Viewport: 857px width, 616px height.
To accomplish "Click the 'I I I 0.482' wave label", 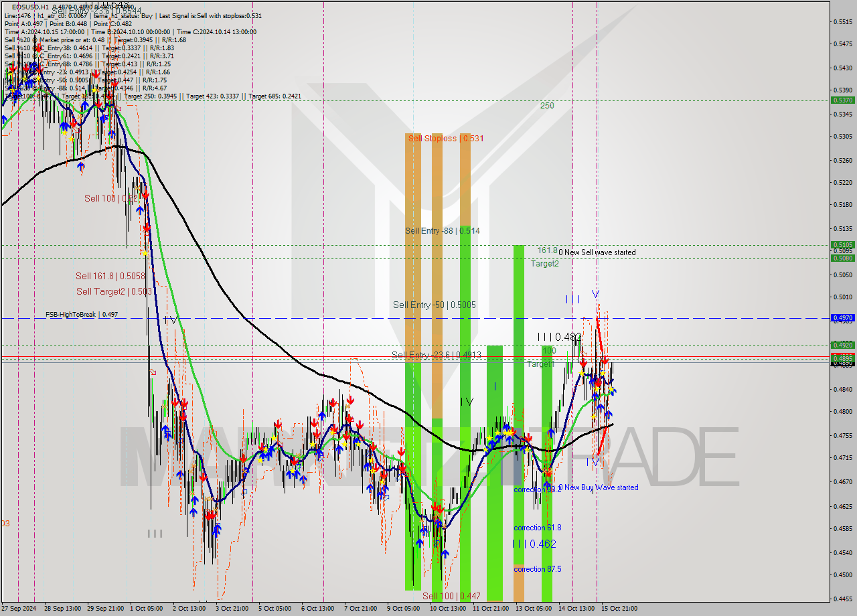I will [x=560, y=337].
